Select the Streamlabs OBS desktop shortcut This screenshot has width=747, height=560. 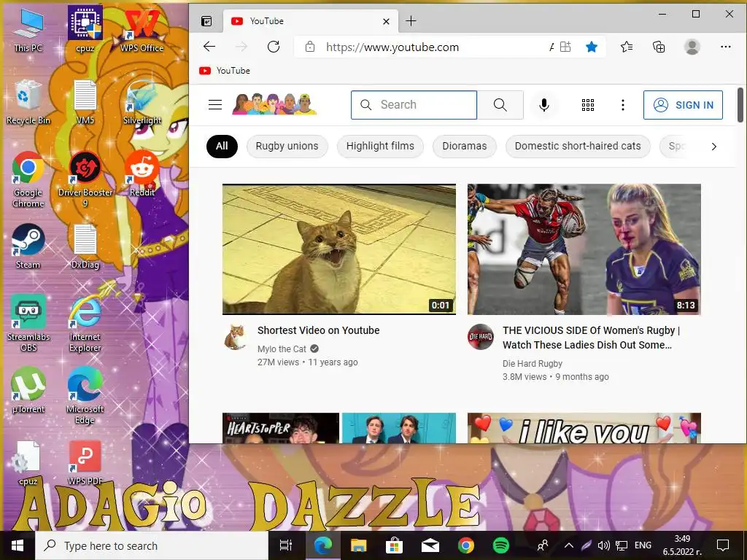click(28, 324)
